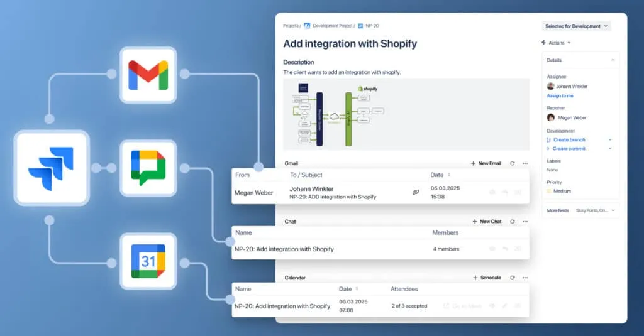The height and width of the screenshot is (336, 644).
Task: Click the Development Project icon in breadcrumb
Action: click(307, 26)
